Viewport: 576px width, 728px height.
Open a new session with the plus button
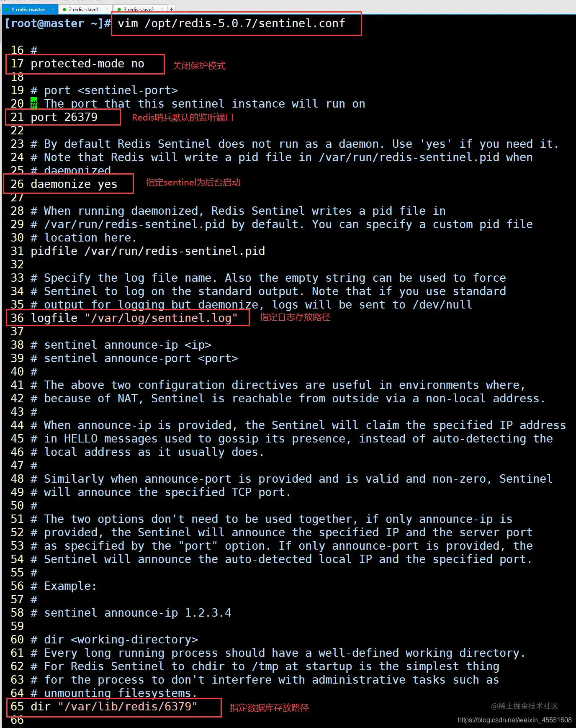point(171,9)
